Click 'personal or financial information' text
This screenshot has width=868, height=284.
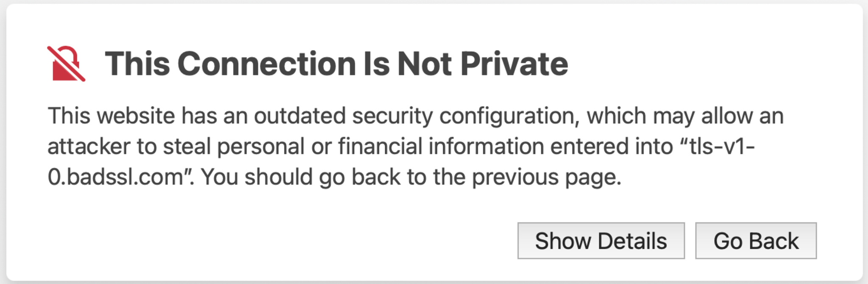(x=380, y=146)
